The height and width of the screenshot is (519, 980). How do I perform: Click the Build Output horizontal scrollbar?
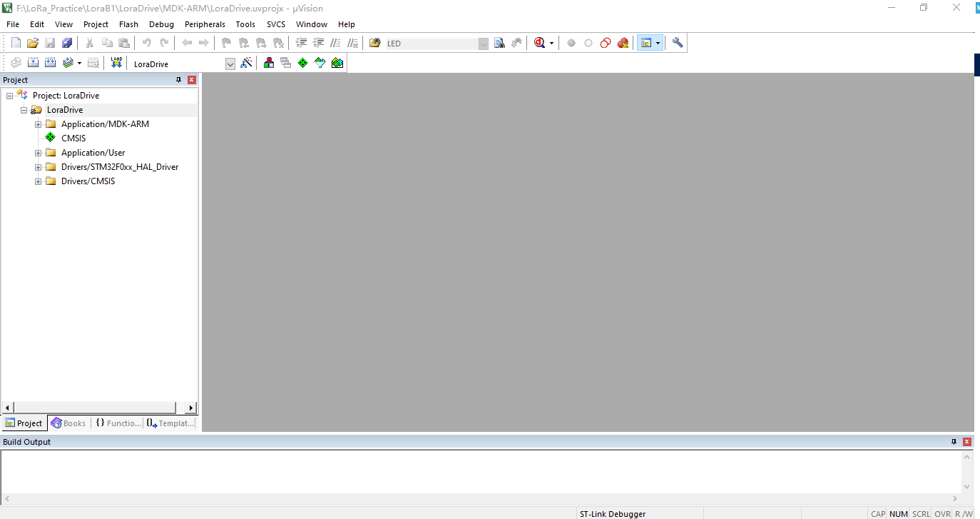(x=481, y=498)
